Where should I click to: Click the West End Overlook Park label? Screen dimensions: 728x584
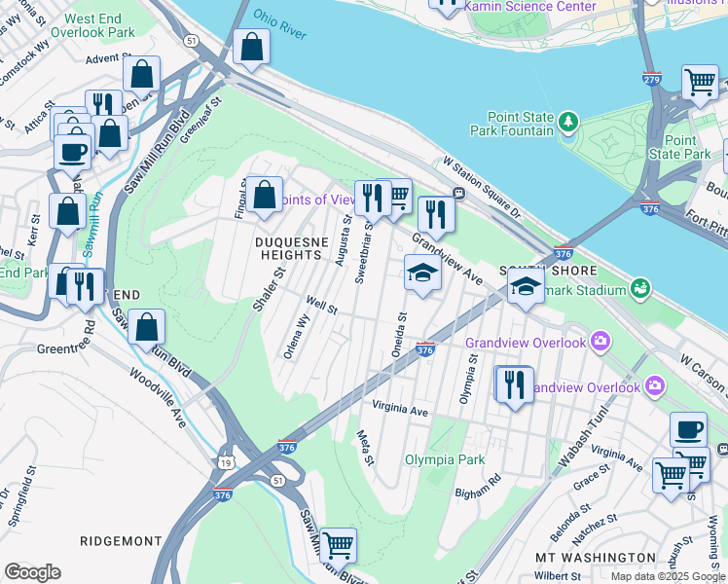(x=92, y=25)
